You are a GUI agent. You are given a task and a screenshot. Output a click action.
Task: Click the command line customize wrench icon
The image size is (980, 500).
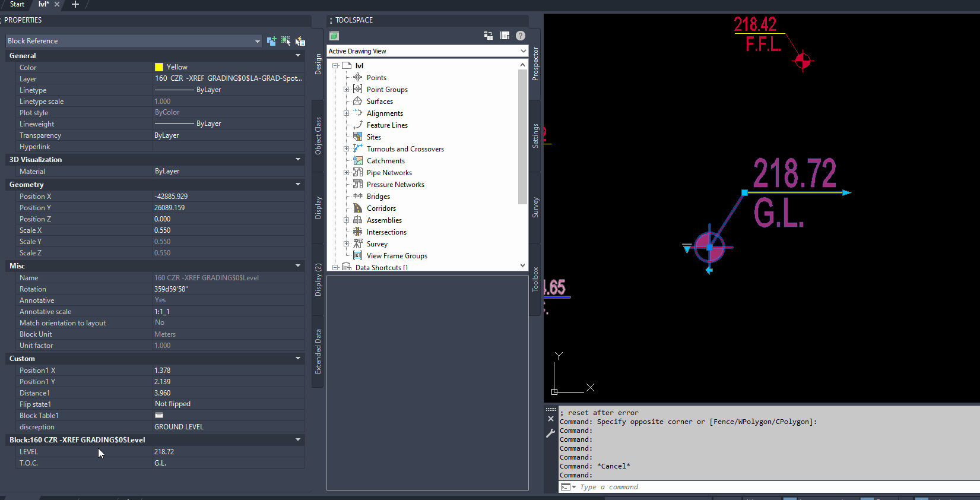pyautogui.click(x=551, y=433)
